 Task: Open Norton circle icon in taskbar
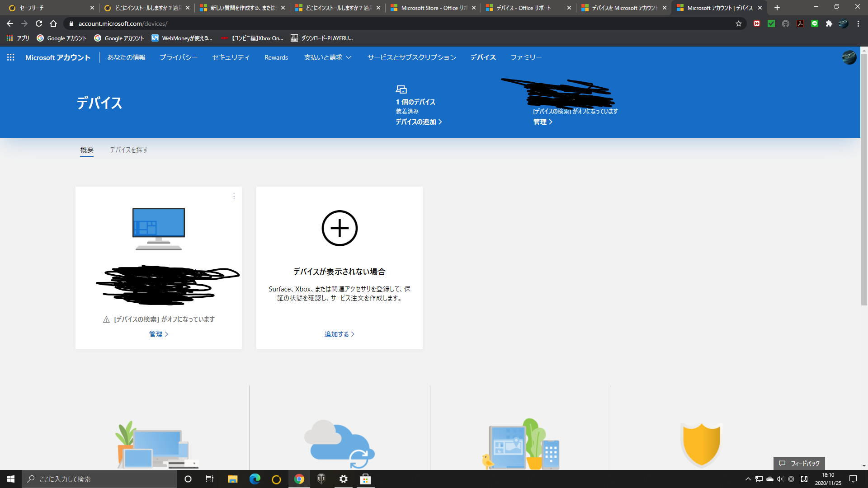click(276, 479)
